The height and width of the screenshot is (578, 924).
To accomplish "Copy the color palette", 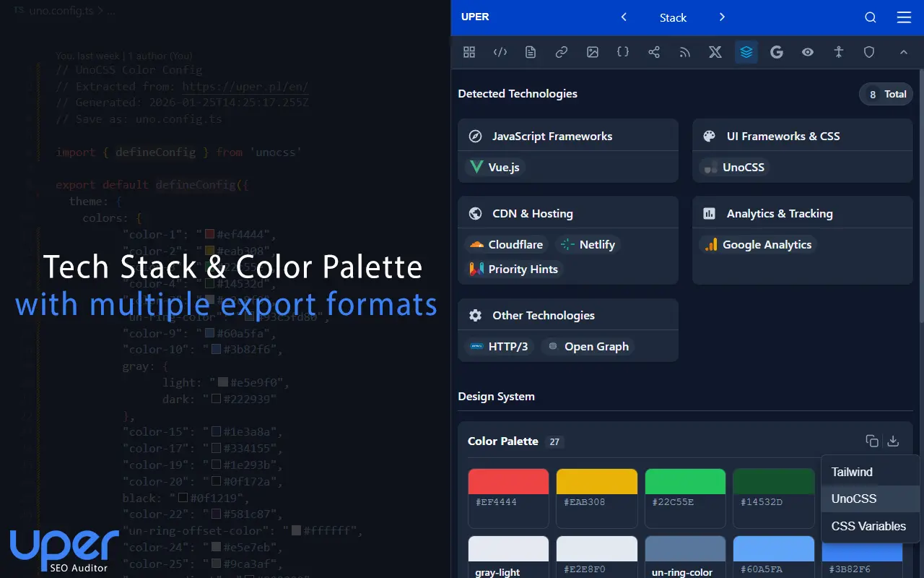I will coord(871,441).
